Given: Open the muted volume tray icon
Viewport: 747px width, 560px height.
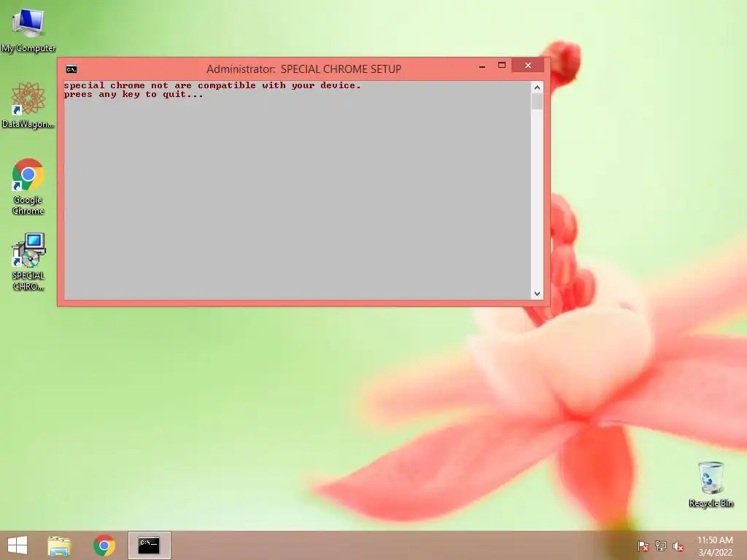Looking at the screenshot, I should click(x=678, y=546).
